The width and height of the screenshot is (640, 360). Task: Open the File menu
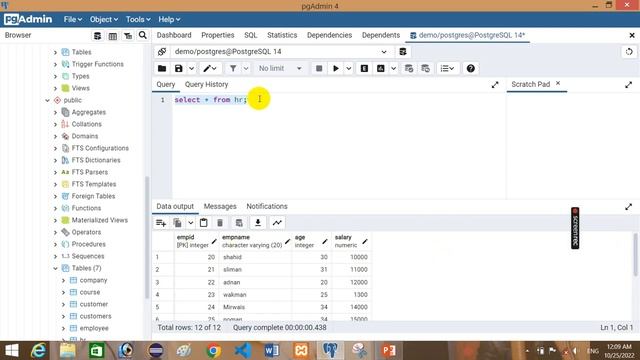click(72, 19)
